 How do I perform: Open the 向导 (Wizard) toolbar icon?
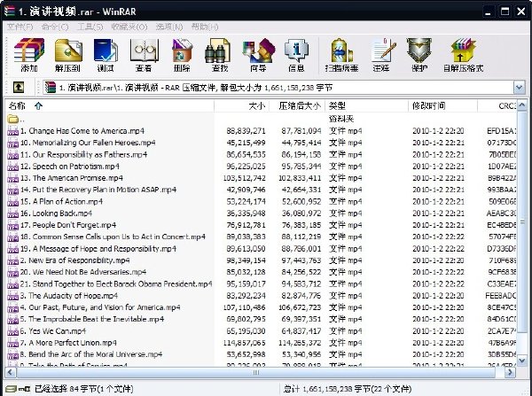tap(259, 50)
